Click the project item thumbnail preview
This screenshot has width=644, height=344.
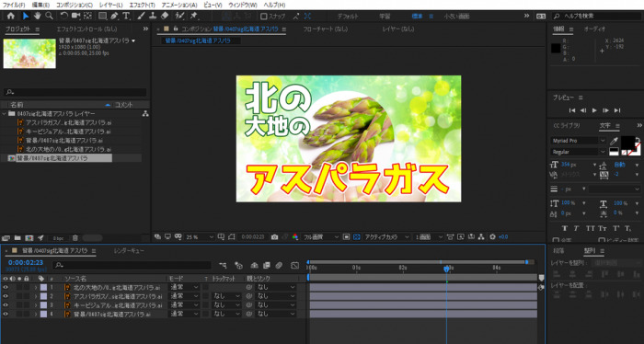pyautogui.click(x=29, y=53)
